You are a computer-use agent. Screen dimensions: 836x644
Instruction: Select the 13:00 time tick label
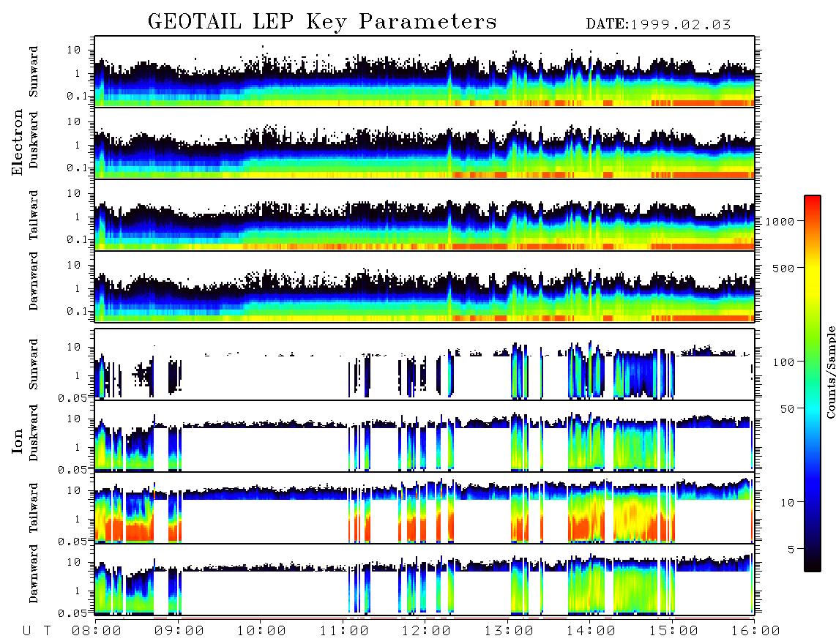coord(509,631)
